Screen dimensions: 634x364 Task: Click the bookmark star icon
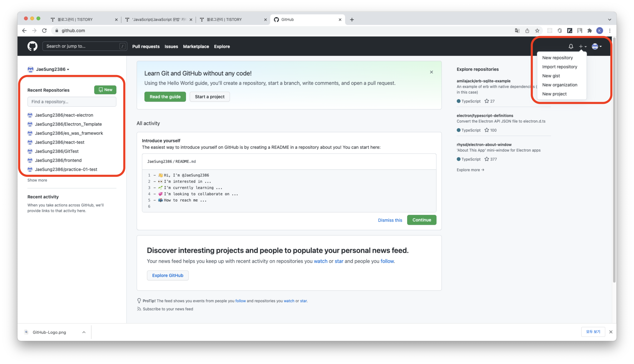click(x=537, y=31)
